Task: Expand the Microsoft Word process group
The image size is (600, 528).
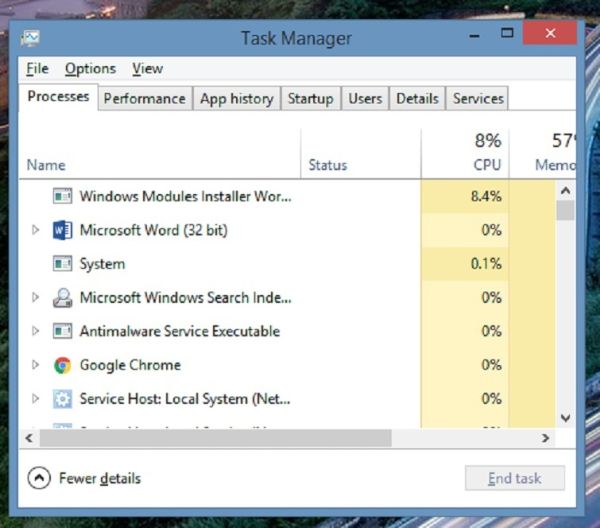Action: coord(36,230)
